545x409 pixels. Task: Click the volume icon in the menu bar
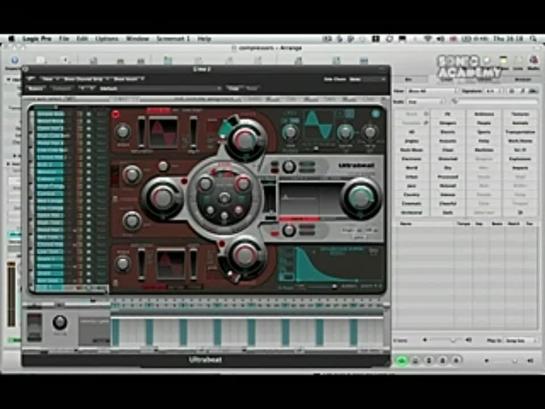pos(440,39)
